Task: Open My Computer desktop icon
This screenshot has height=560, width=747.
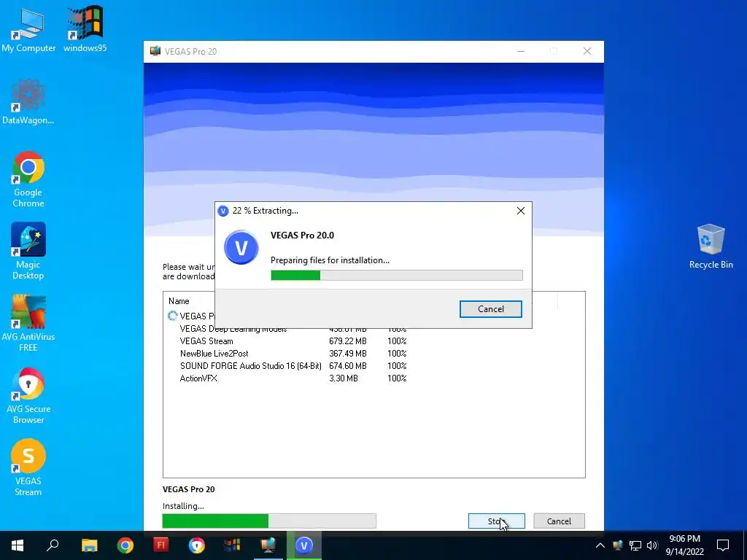Action: click(28, 31)
